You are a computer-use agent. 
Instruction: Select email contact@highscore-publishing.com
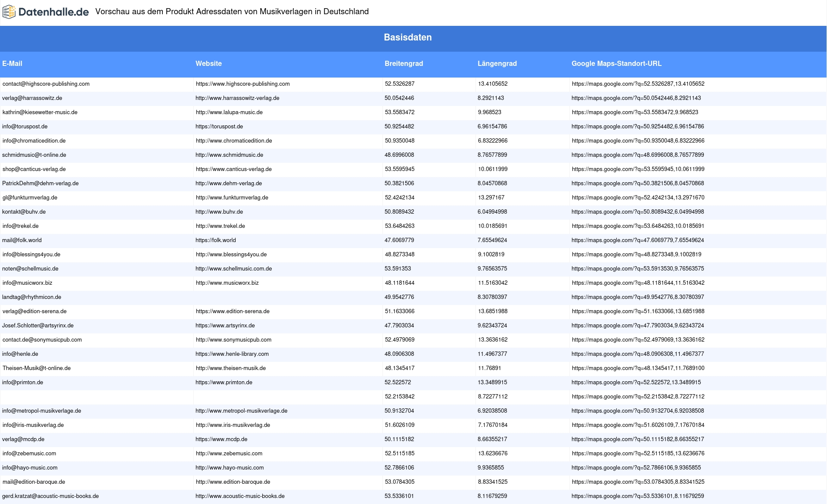[x=46, y=84]
